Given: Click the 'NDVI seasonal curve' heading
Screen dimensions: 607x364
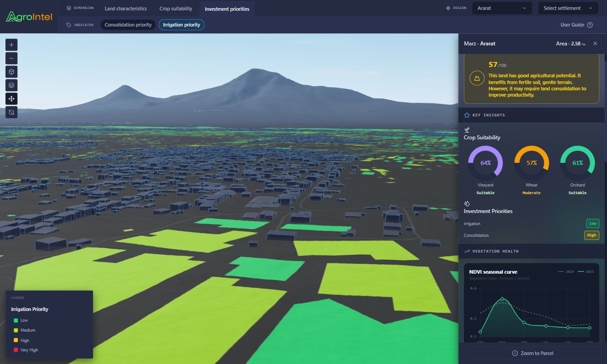Looking at the screenshot, I should click(x=493, y=272).
